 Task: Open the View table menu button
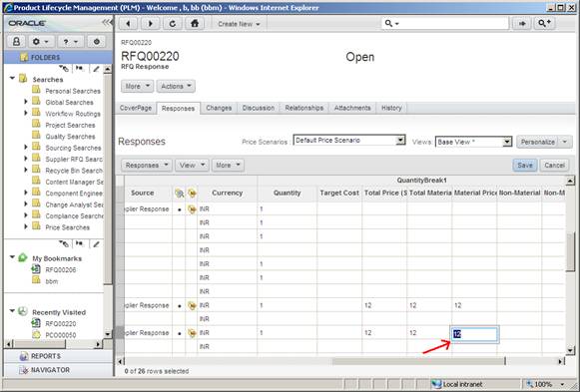point(192,166)
